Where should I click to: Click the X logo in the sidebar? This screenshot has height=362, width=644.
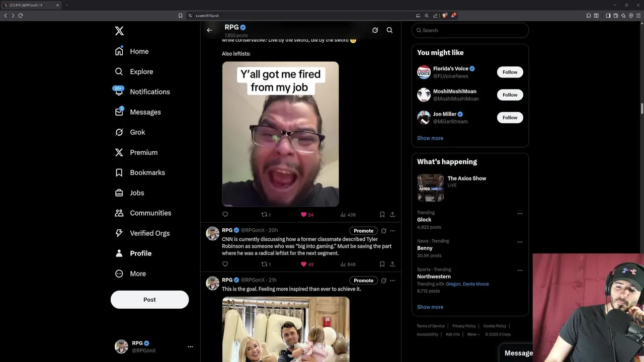click(119, 31)
